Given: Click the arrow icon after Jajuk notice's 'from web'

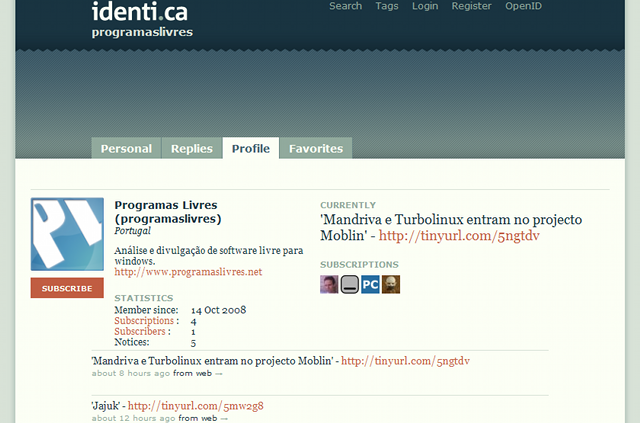Looking at the screenshot, I should coord(224,419).
